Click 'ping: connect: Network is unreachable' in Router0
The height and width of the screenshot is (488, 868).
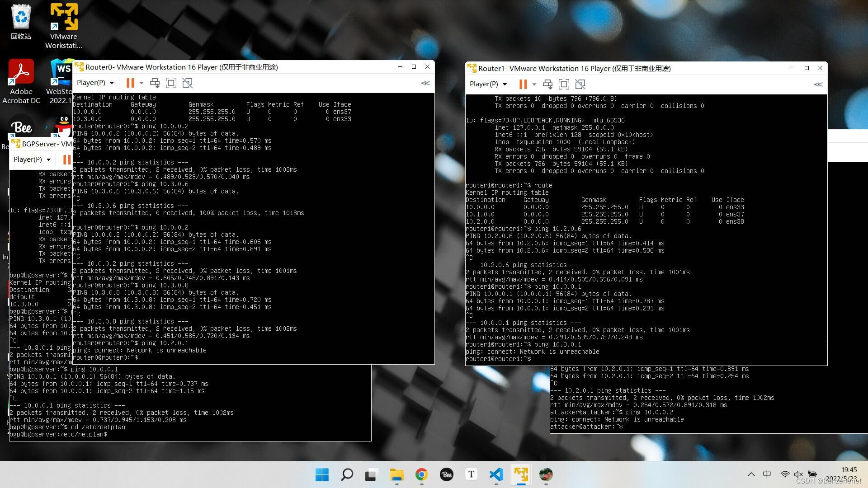(140, 350)
